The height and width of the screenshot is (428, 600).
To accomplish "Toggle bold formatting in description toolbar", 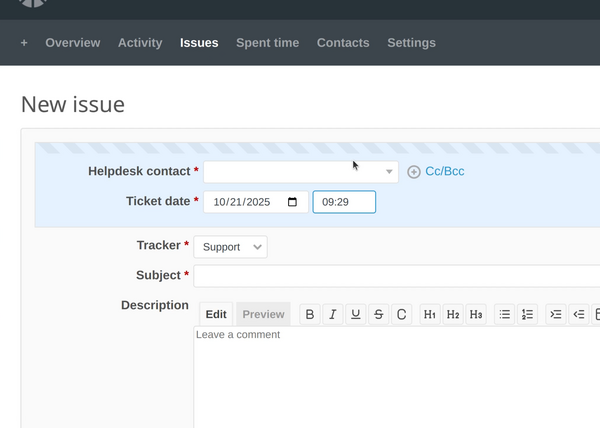I will pyautogui.click(x=310, y=314).
